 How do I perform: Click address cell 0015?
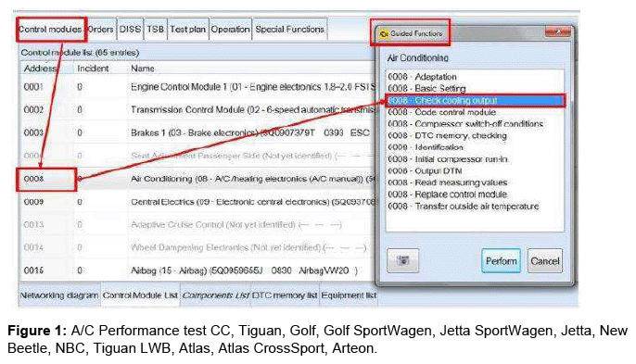33,270
